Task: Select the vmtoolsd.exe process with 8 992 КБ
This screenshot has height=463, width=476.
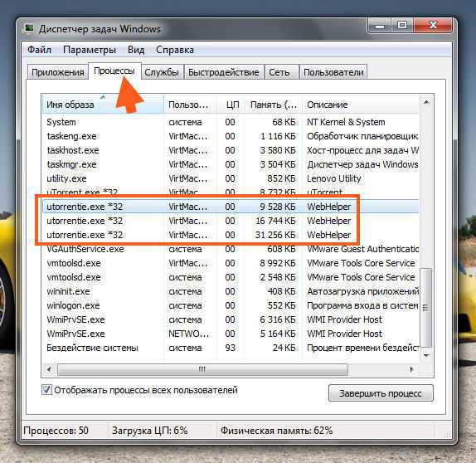Action: (231, 263)
